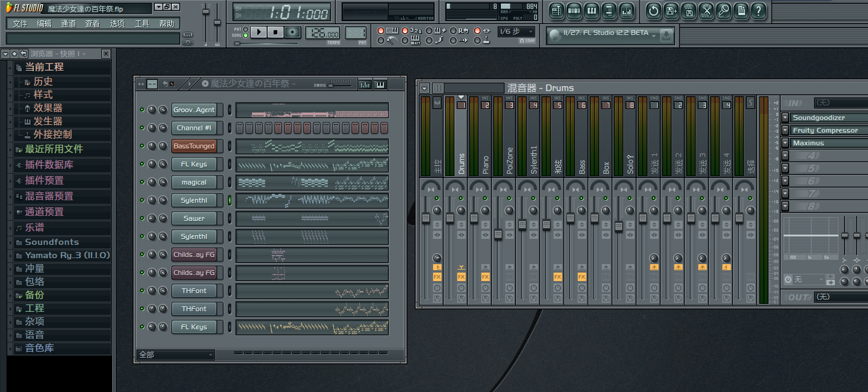Show the Mixer view toolbar icon
This screenshot has height=392, width=868.
point(626,11)
